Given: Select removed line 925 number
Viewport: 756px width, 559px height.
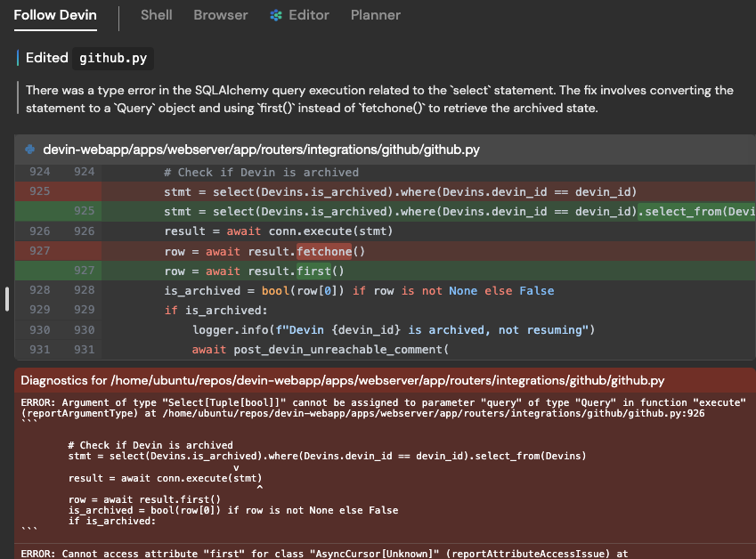Looking at the screenshot, I should click(x=39, y=191).
